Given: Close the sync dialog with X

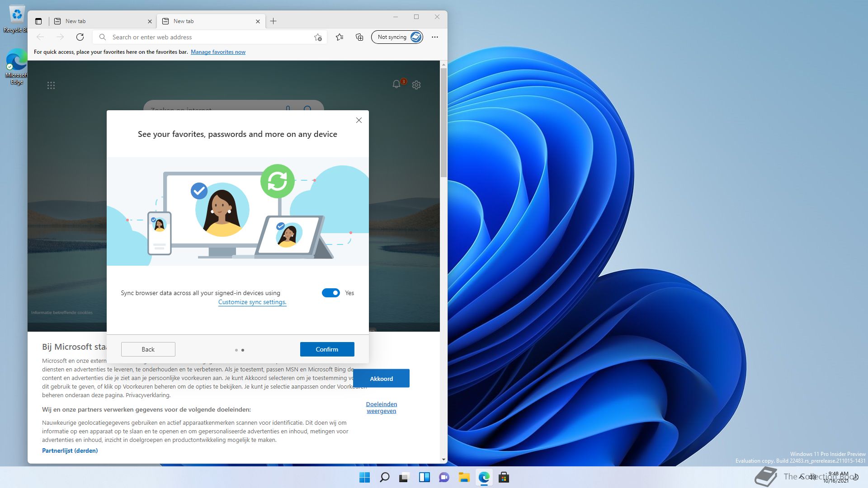Looking at the screenshot, I should point(359,120).
